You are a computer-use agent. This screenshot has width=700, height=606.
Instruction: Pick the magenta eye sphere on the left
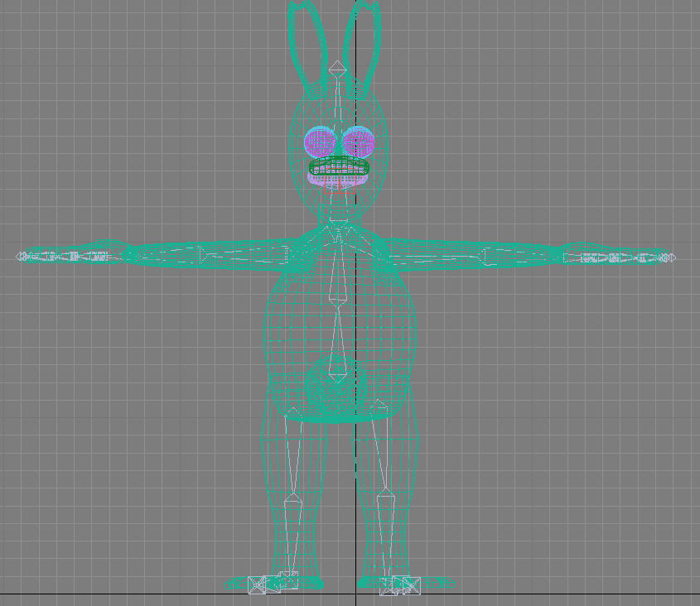tap(321, 142)
